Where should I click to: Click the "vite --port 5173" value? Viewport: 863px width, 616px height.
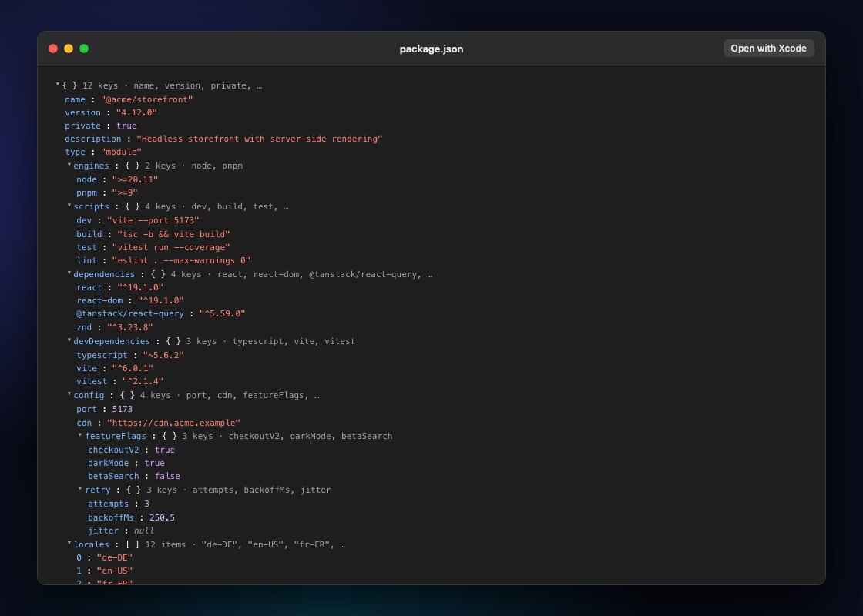coord(153,220)
